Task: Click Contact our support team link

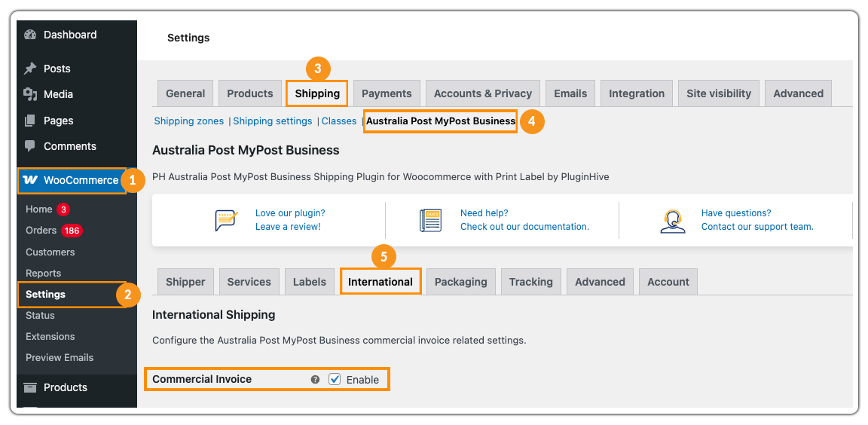Action: (757, 226)
